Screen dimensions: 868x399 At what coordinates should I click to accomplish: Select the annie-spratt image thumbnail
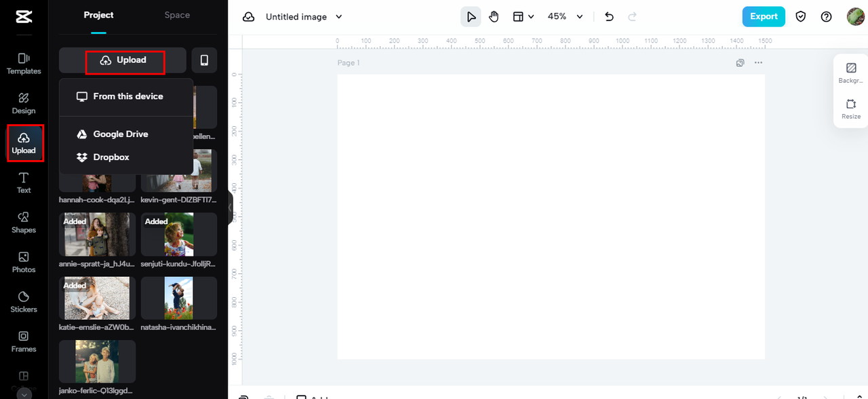pos(98,234)
